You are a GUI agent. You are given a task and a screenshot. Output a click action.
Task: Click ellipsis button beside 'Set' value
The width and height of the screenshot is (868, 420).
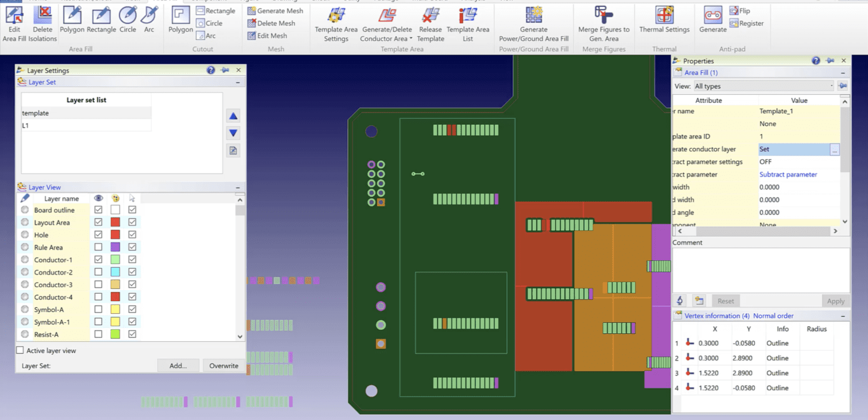(x=835, y=149)
